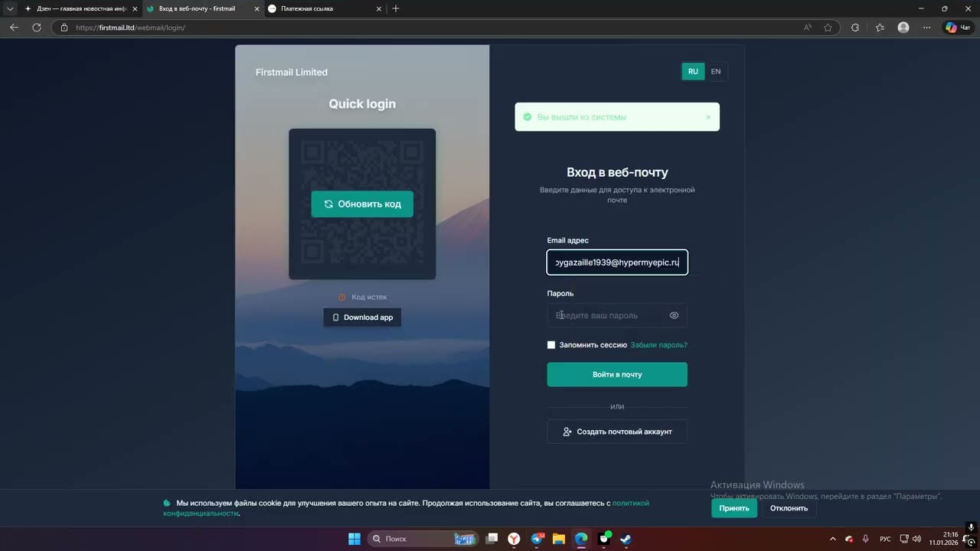This screenshot has height=551, width=980.
Task: Open Task View icon on taskbar
Action: click(x=492, y=539)
